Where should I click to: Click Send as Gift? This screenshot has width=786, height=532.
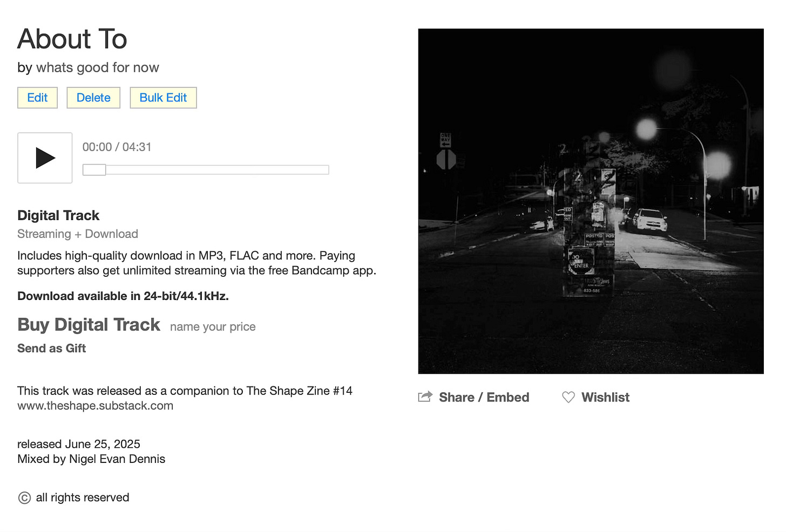52,349
